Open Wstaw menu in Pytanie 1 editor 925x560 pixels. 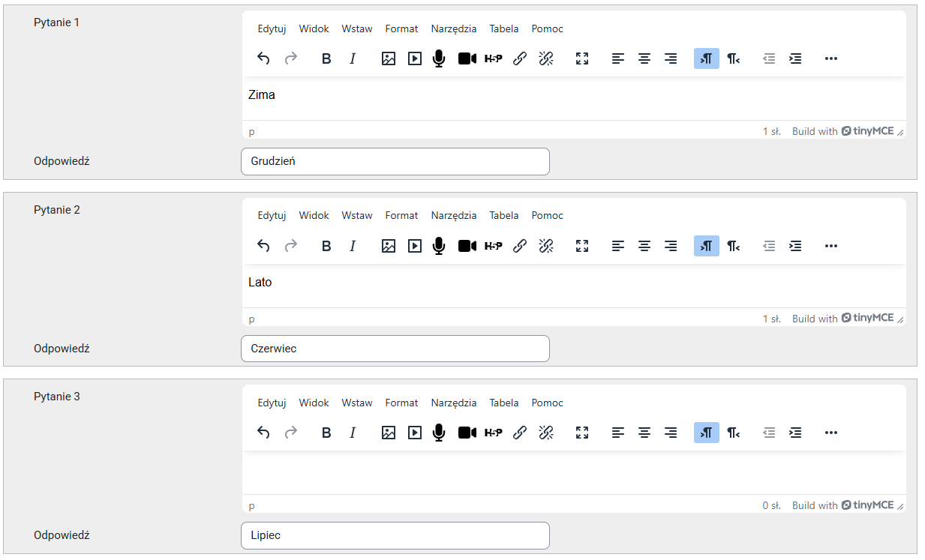point(357,28)
